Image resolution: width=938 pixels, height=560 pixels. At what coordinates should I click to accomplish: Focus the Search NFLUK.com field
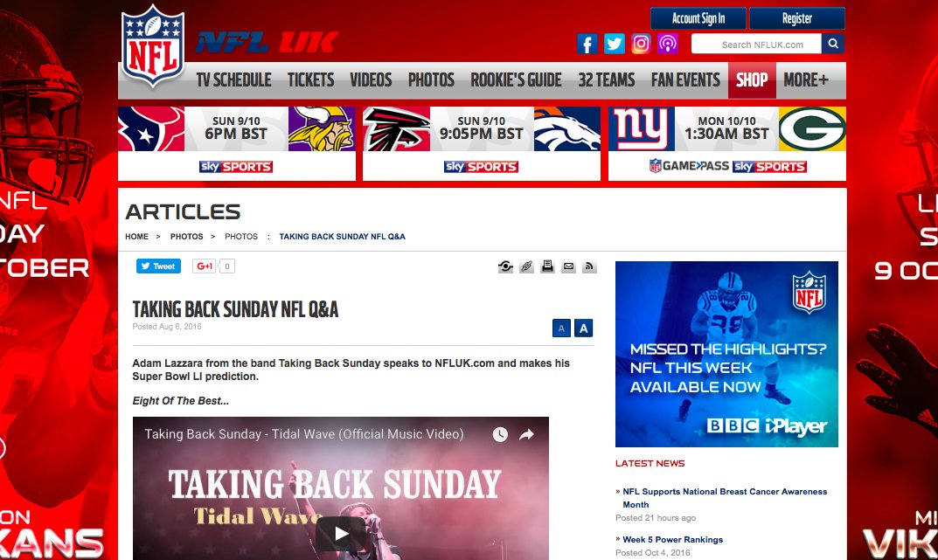coord(756,44)
